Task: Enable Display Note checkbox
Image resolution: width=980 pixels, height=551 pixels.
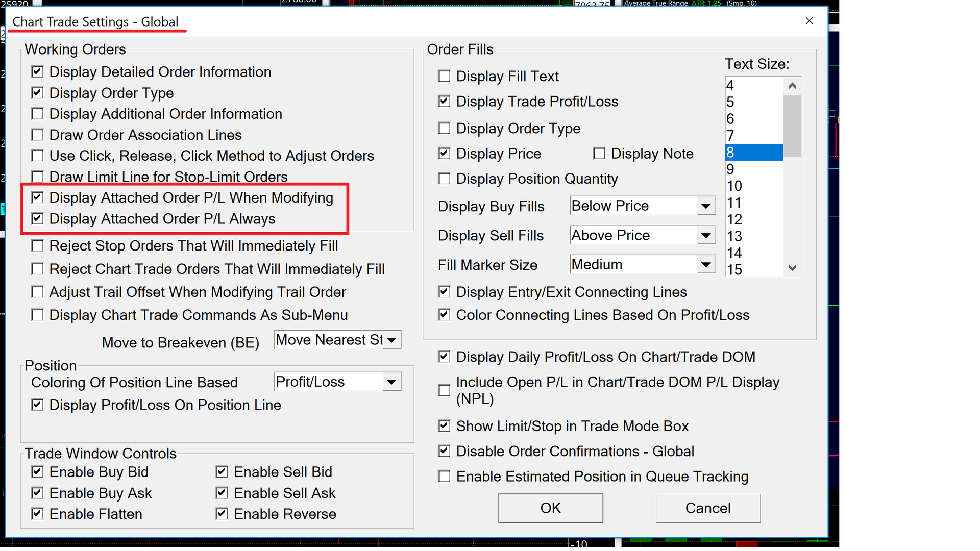Action: tap(599, 154)
